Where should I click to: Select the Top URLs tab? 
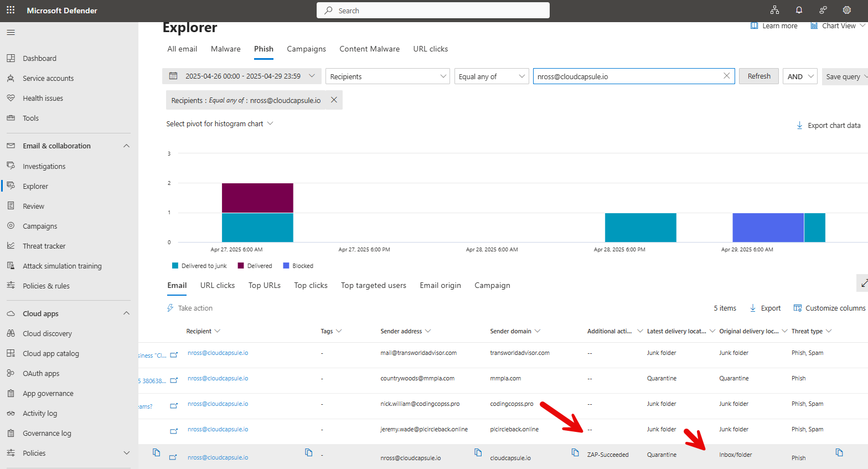265,285
